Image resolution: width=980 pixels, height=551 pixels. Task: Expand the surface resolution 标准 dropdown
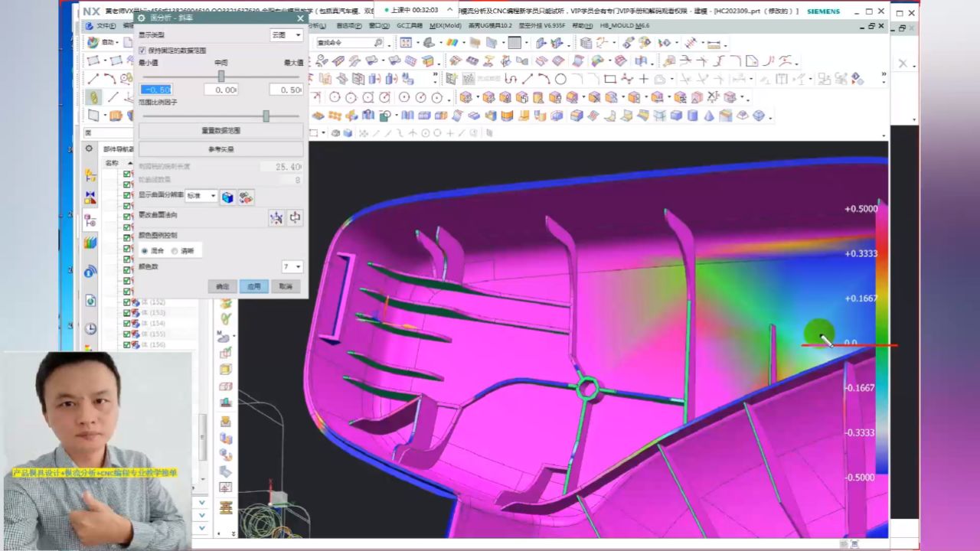pyautogui.click(x=201, y=197)
